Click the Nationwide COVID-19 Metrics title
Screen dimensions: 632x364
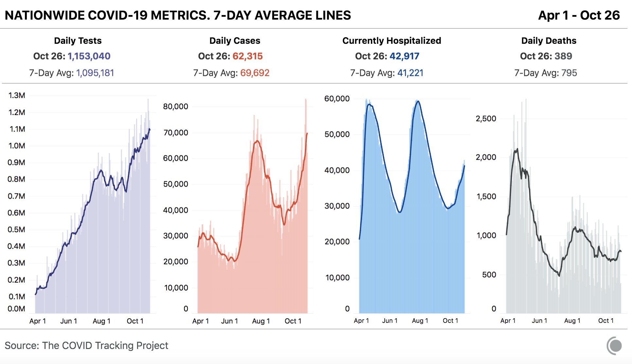coord(178,15)
